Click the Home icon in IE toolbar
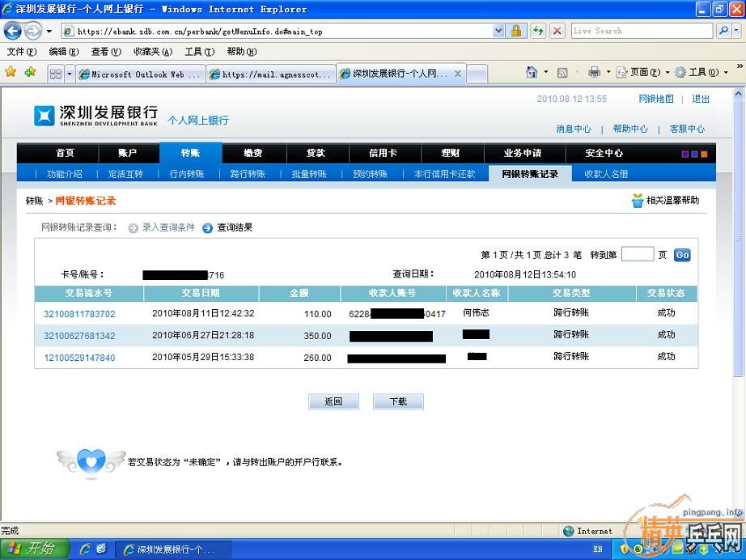 pos(532,73)
